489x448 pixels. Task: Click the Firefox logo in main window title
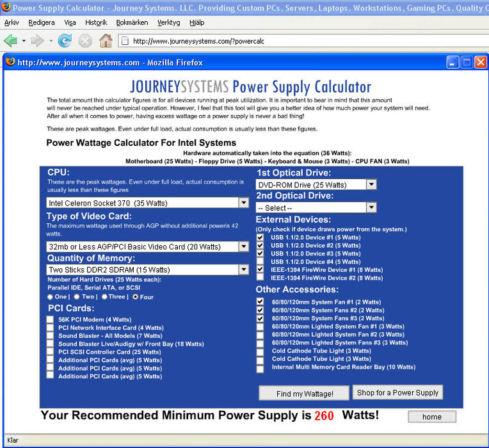6,7
